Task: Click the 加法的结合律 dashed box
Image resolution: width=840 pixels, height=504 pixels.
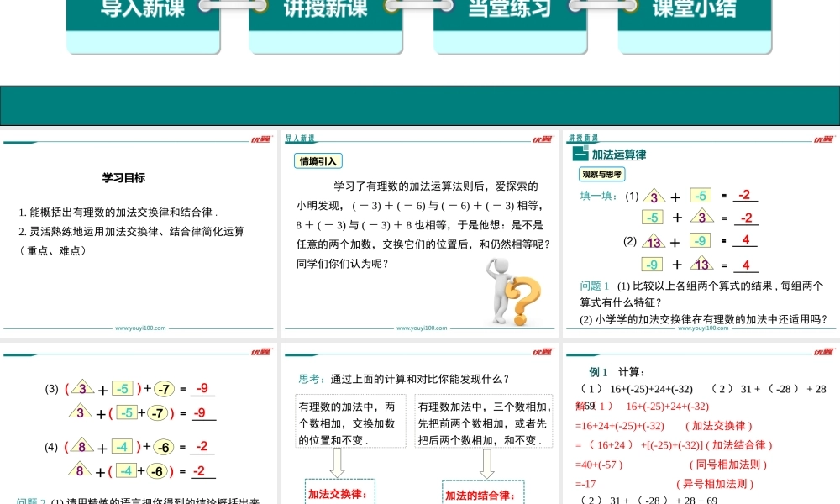Action: (483, 493)
